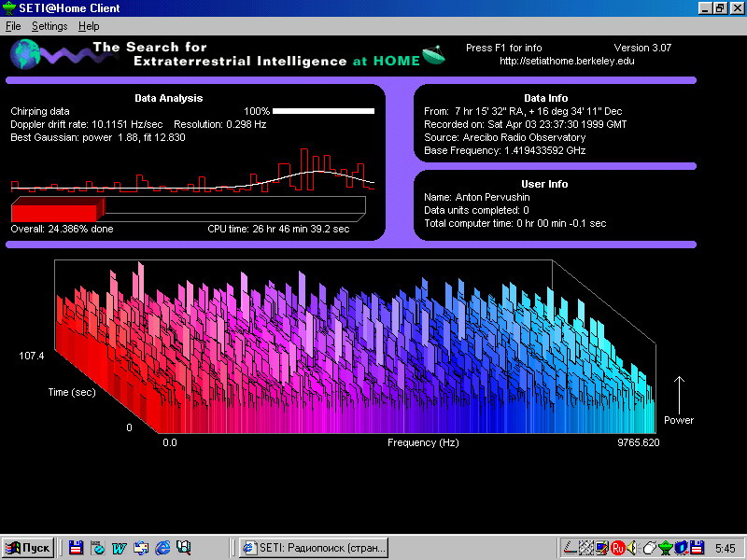This screenshot has height=560, width=747.
Task: Minimize the SETI@Home Client window
Action: (706, 8)
